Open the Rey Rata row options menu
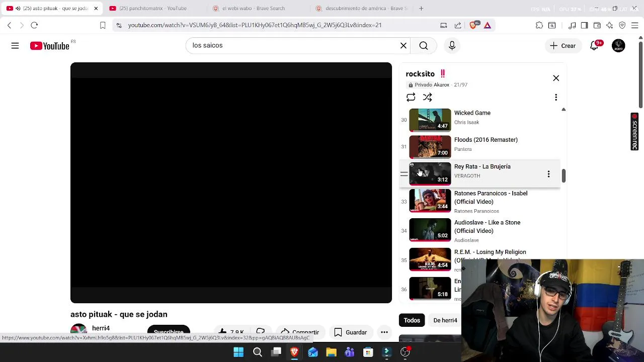Screen dimensions: 644x362 tap(548, 174)
